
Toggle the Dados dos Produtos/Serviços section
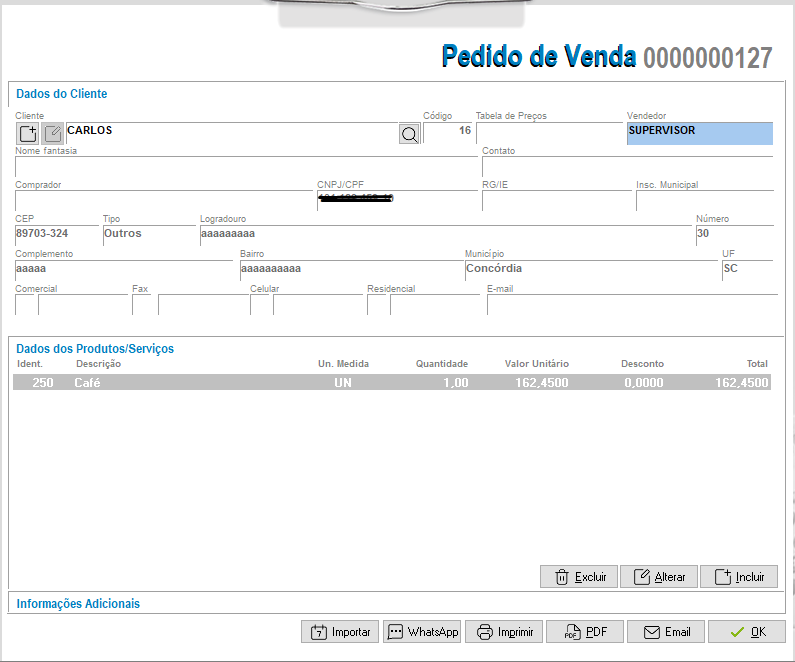pos(95,349)
